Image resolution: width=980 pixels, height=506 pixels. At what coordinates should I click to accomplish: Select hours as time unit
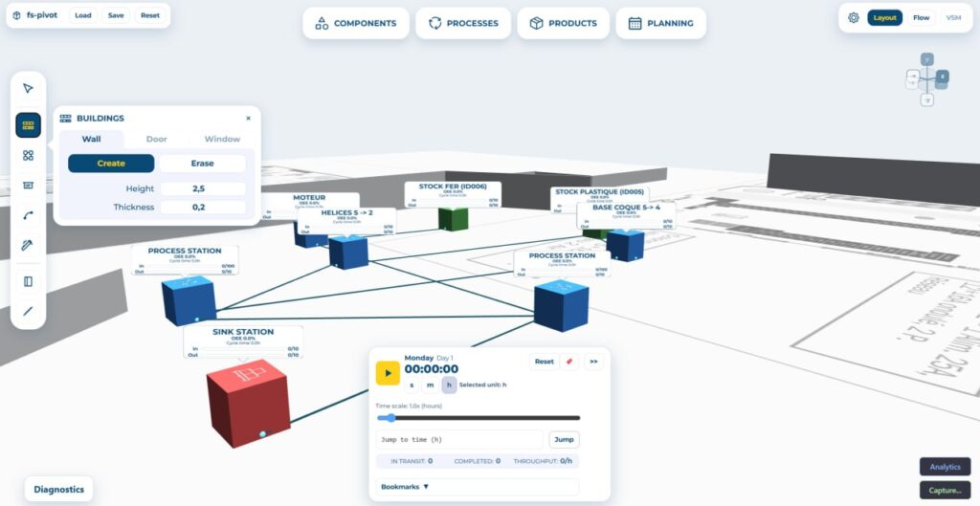[449, 385]
